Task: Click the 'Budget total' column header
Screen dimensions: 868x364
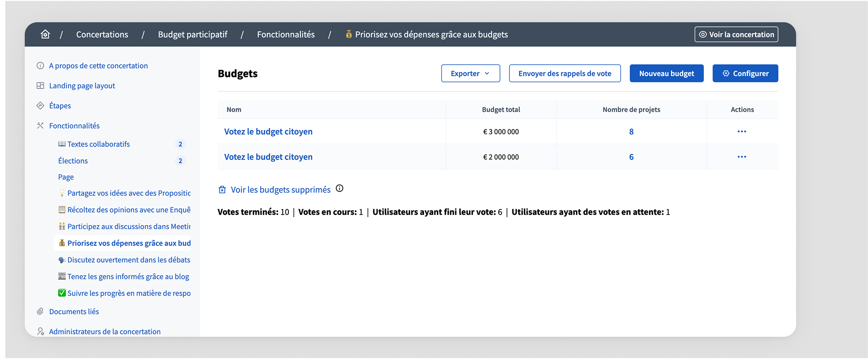Action: point(501,109)
